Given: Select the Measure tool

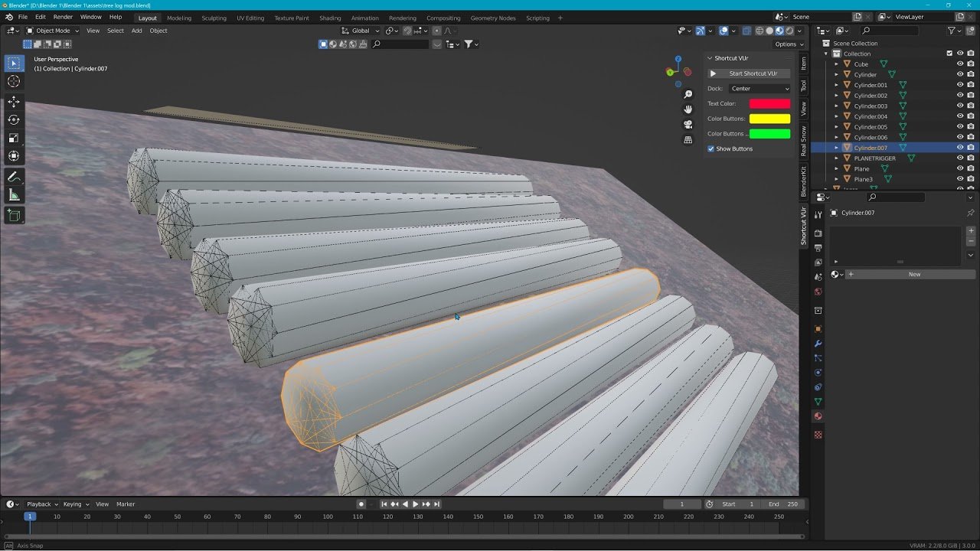Looking at the screenshot, I should click(14, 196).
